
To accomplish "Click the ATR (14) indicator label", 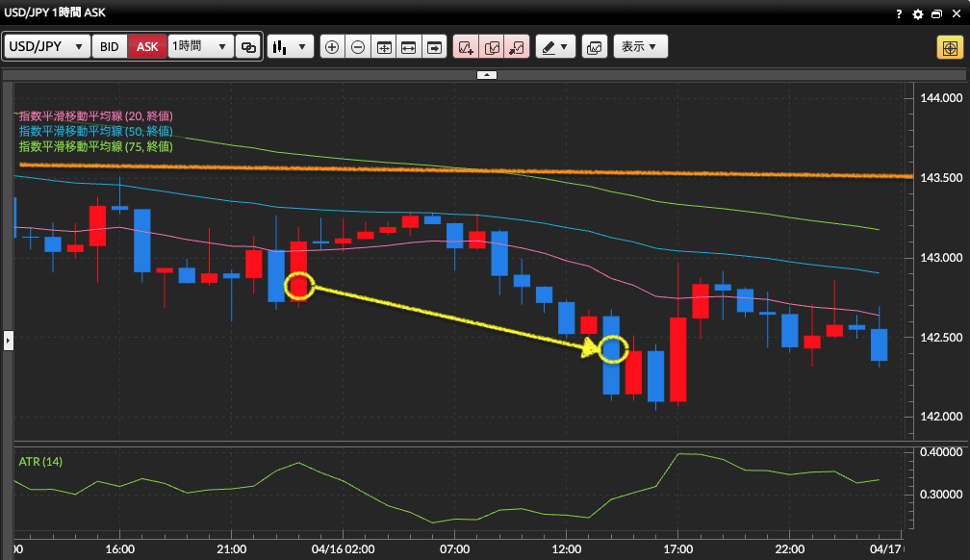I will pos(40,462).
